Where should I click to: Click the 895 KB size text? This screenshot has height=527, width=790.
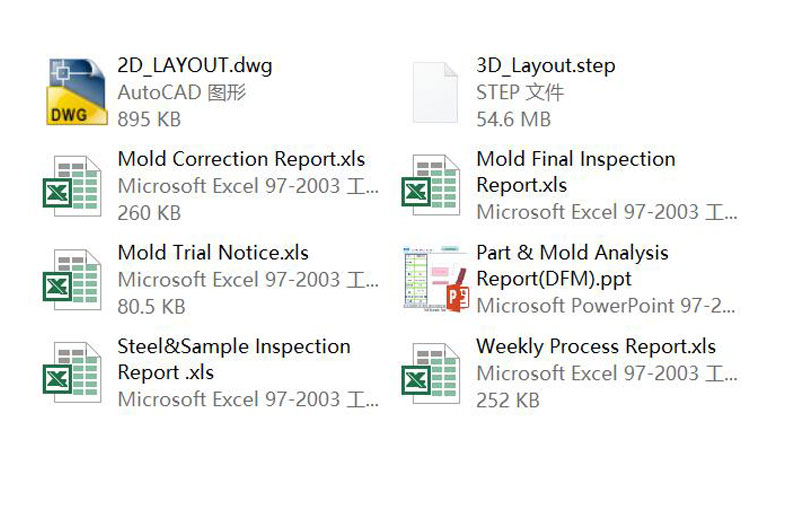(149, 119)
